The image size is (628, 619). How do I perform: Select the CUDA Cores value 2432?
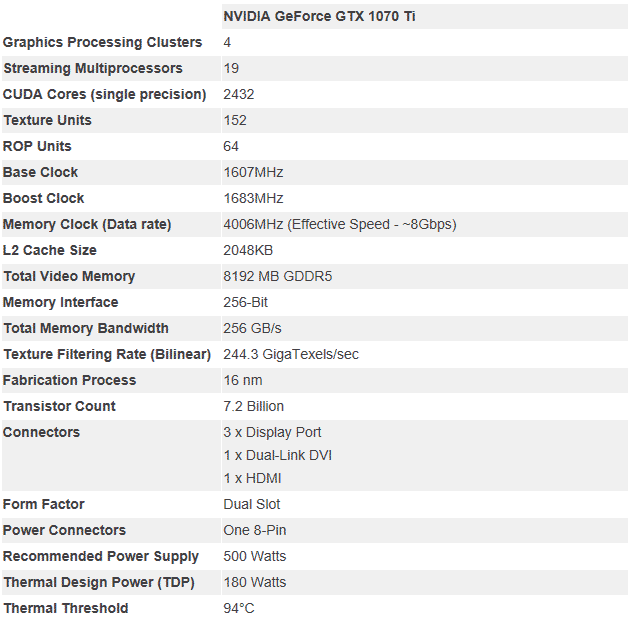pyautogui.click(x=239, y=95)
